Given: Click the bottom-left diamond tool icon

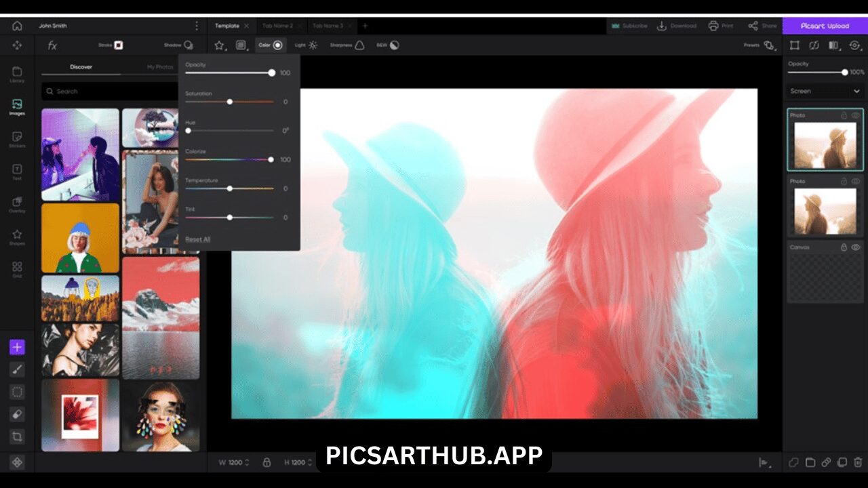Looking at the screenshot, I should [17, 462].
